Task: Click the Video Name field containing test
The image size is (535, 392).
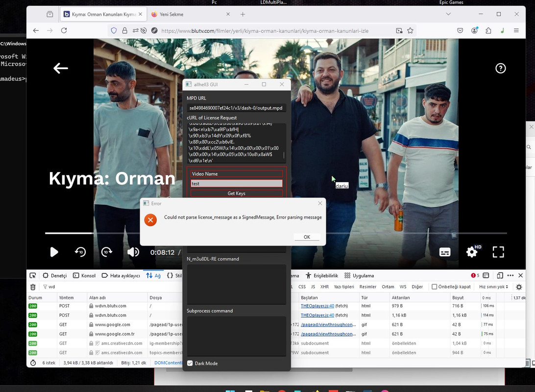Action: tap(237, 184)
